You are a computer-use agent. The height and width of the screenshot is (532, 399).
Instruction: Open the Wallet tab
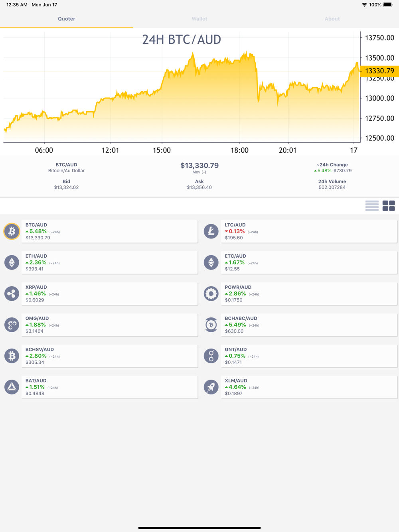[x=199, y=19]
